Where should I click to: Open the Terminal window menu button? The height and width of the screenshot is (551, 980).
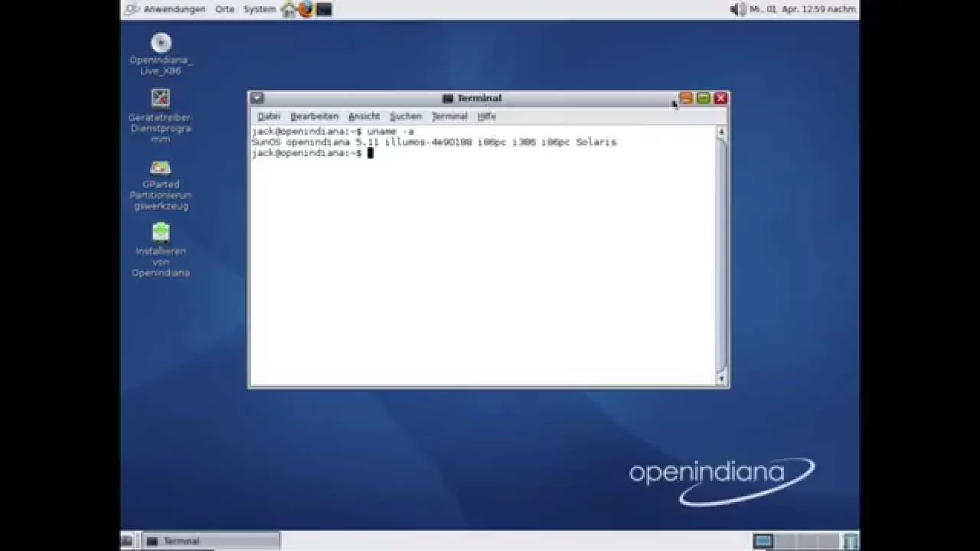point(257,98)
